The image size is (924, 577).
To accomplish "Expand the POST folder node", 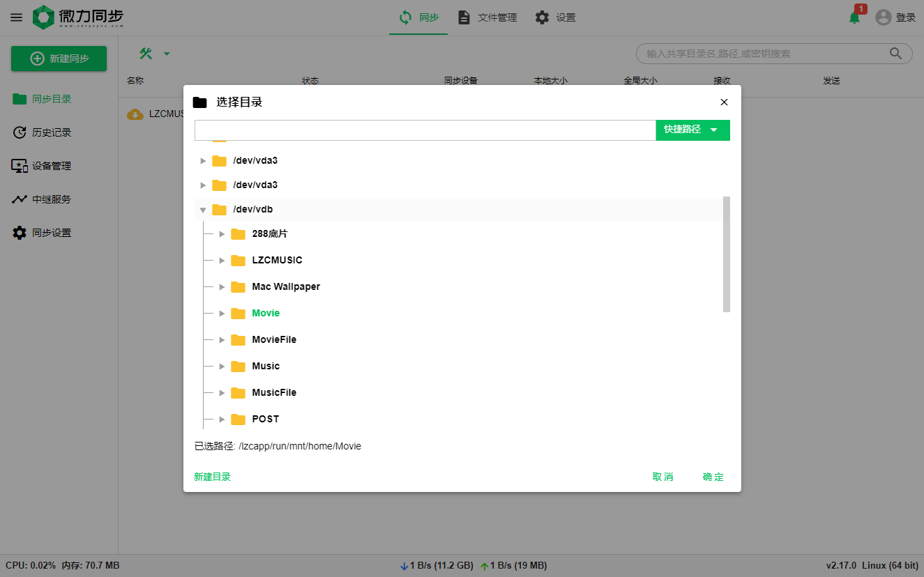I will click(x=222, y=419).
